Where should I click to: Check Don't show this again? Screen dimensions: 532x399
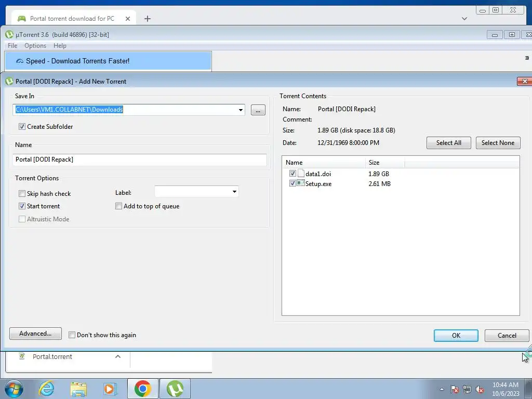pos(72,335)
